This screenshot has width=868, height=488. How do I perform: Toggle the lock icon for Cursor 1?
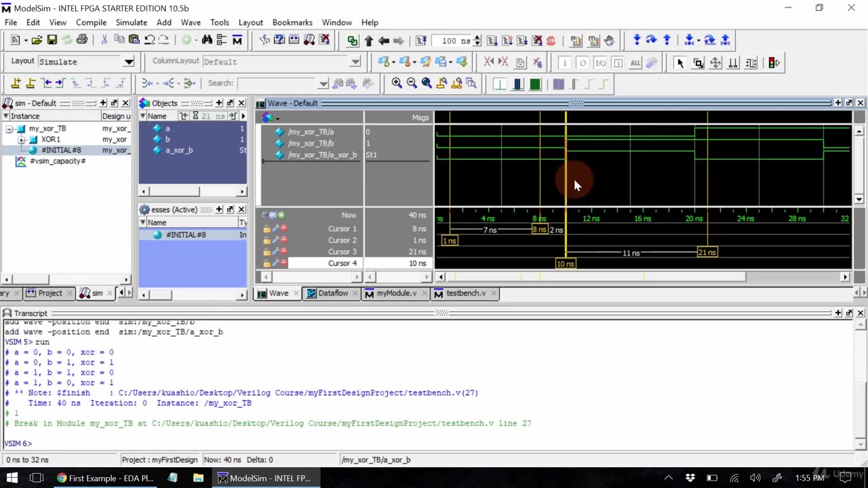pyautogui.click(x=267, y=229)
